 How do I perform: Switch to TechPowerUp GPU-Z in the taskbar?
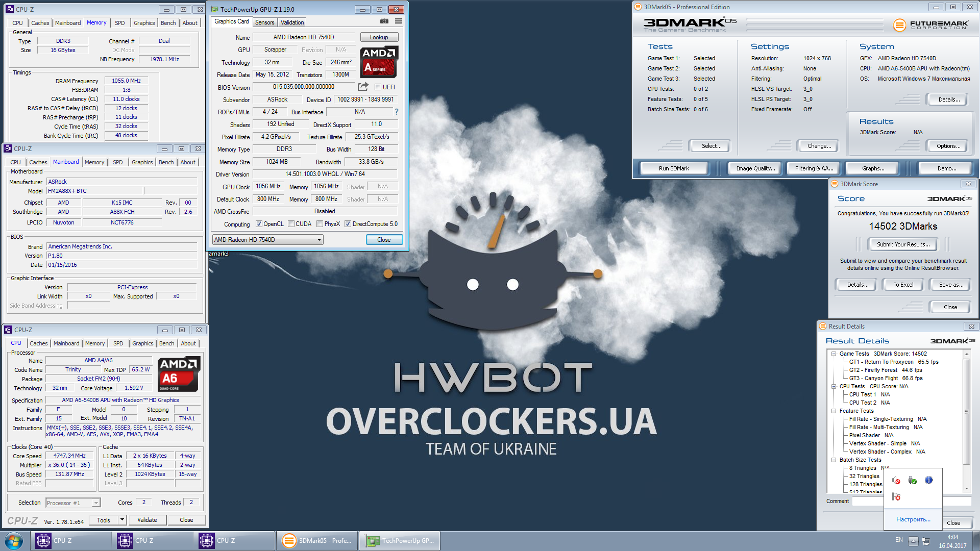[400, 541]
